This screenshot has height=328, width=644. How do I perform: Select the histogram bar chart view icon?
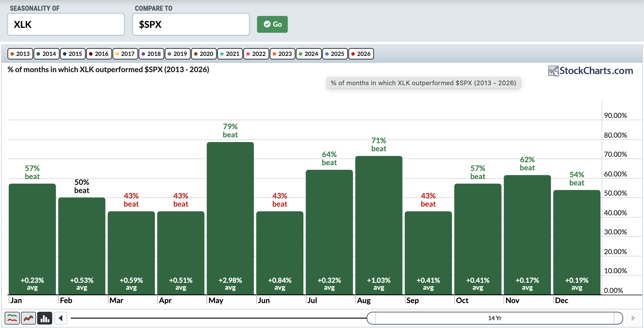pyautogui.click(x=45, y=318)
